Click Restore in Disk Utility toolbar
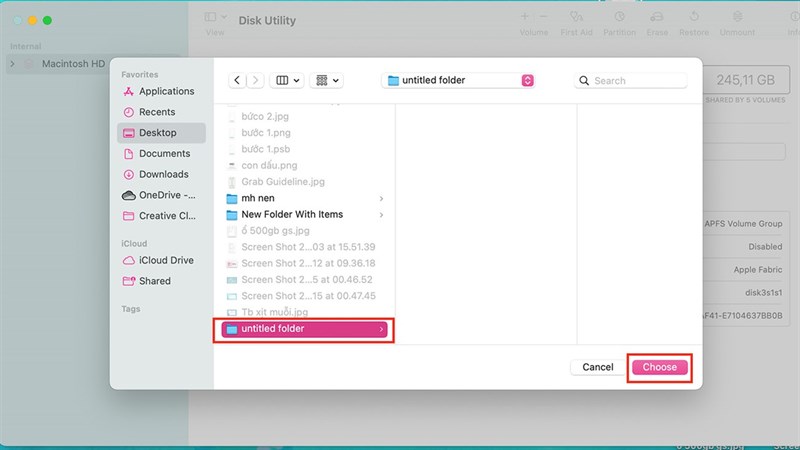 point(694,23)
